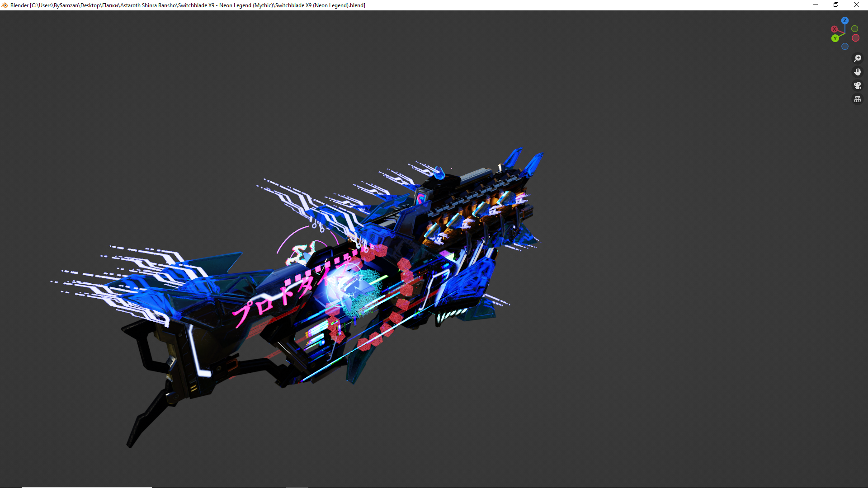Toggle the camera view button

pyautogui.click(x=857, y=85)
